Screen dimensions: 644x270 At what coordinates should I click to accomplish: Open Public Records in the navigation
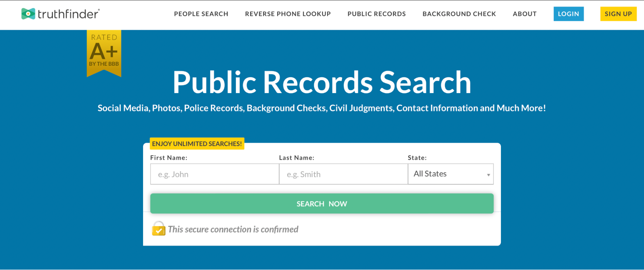point(377,14)
